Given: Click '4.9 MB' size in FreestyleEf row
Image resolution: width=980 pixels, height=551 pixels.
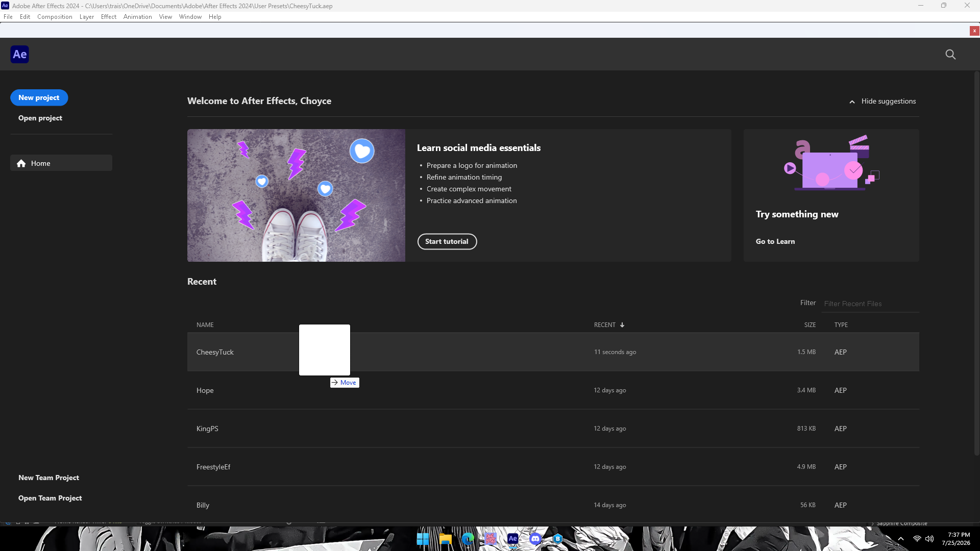Looking at the screenshot, I should coord(806,467).
